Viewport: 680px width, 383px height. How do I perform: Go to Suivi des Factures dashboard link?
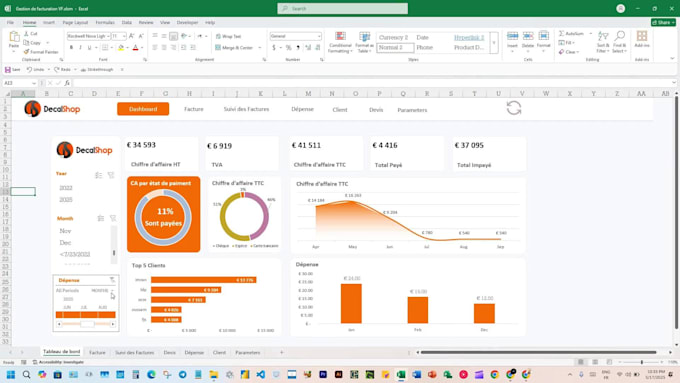click(x=246, y=109)
